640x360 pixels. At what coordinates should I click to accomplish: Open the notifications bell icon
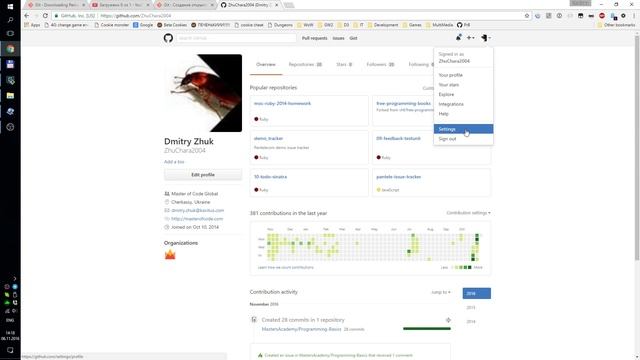(458, 38)
